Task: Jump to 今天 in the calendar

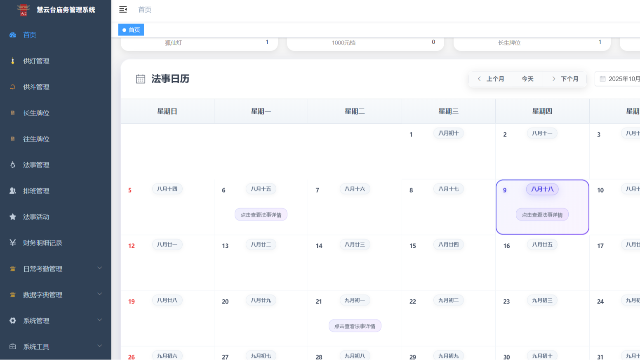Action: point(527,79)
